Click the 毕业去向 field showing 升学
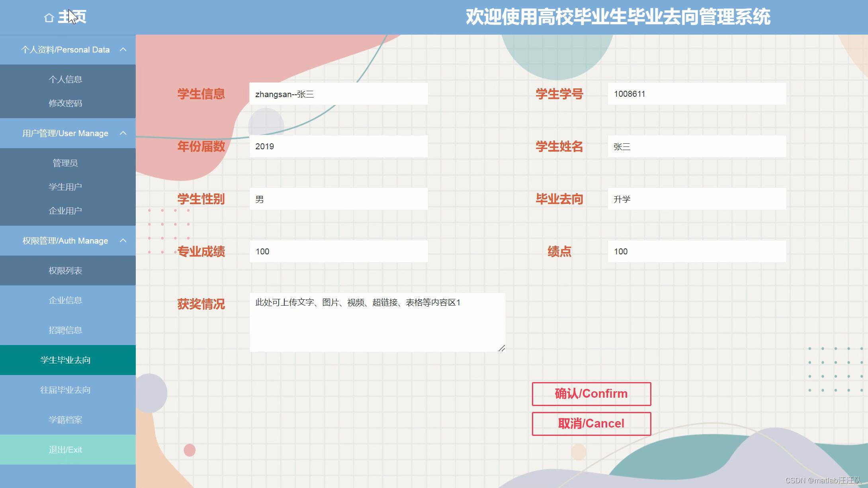Viewport: 868px width, 488px height. pos(696,199)
